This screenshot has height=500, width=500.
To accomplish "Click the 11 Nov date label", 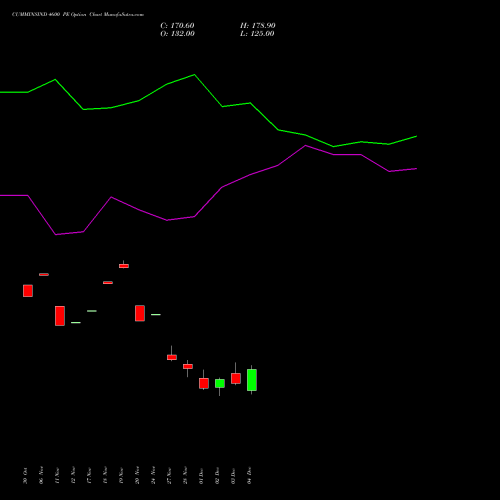I will coord(57,475).
